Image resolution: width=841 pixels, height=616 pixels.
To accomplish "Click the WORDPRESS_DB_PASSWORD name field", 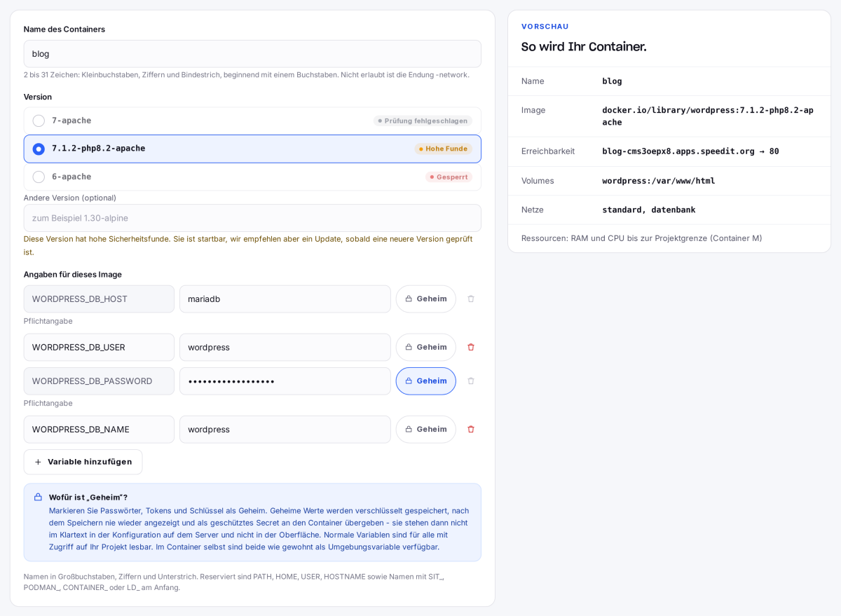I will [99, 381].
